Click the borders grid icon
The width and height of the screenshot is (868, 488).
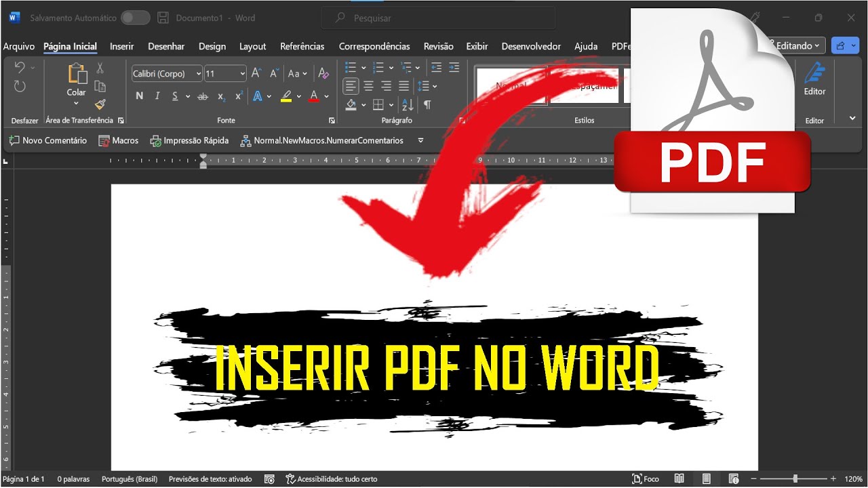(x=378, y=104)
